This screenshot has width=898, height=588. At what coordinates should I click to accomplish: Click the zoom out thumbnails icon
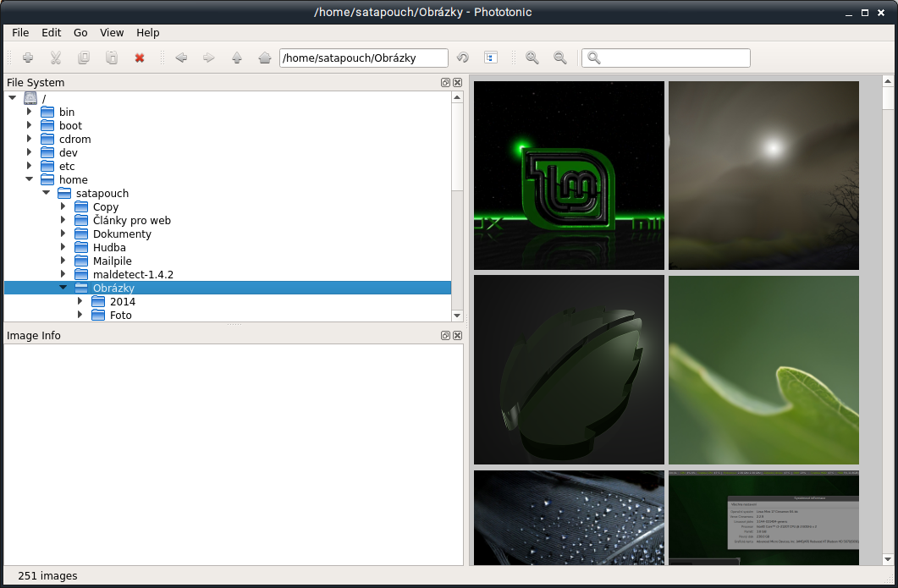560,58
